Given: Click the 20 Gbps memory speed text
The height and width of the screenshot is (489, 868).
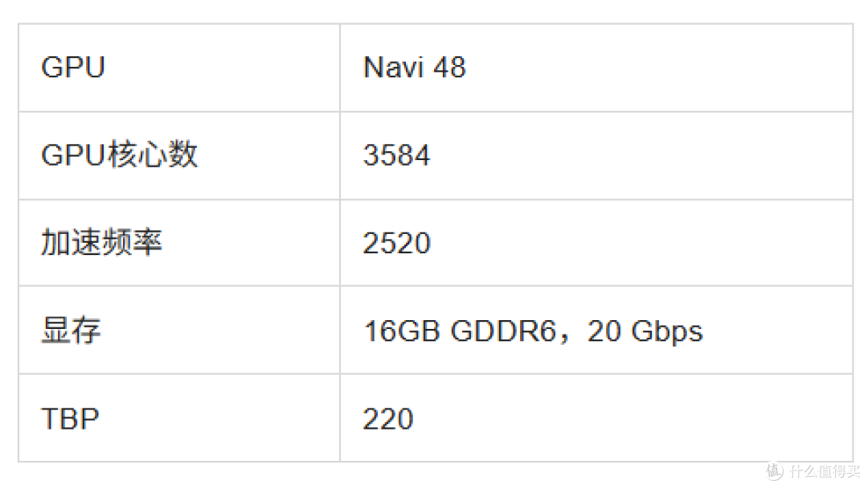Looking at the screenshot, I should 645,331.
